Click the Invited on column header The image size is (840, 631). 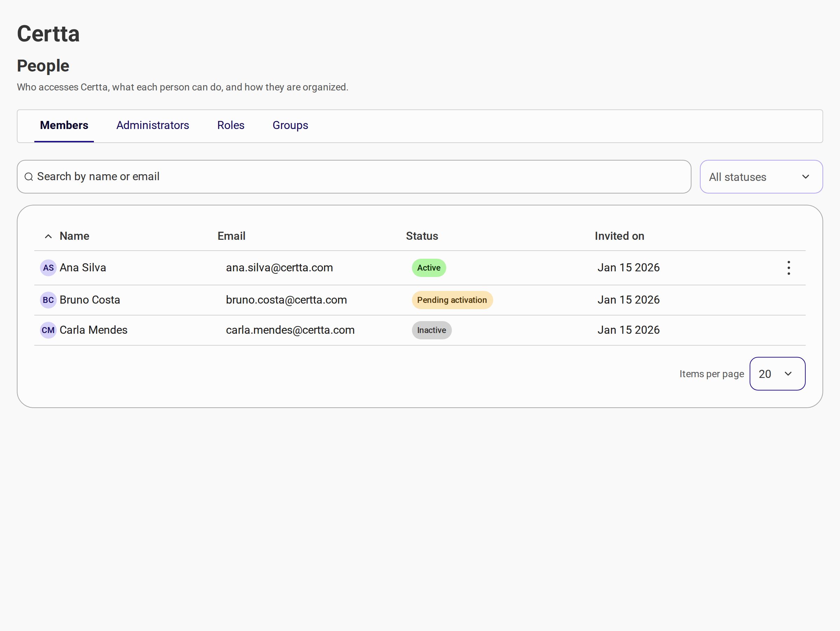point(619,236)
